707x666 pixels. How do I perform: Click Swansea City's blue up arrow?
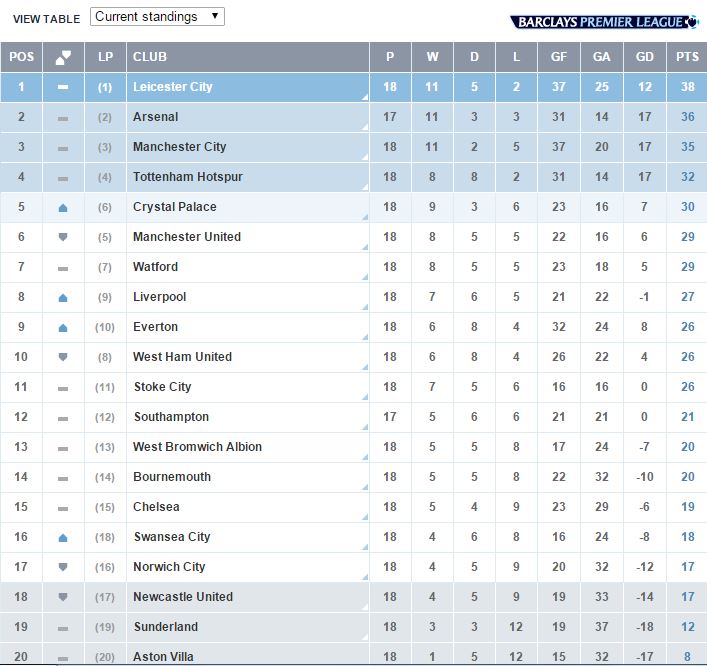[x=63, y=537]
